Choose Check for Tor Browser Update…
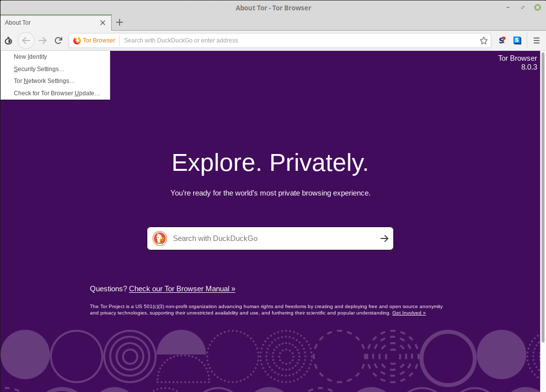The width and height of the screenshot is (546, 392). [55, 93]
